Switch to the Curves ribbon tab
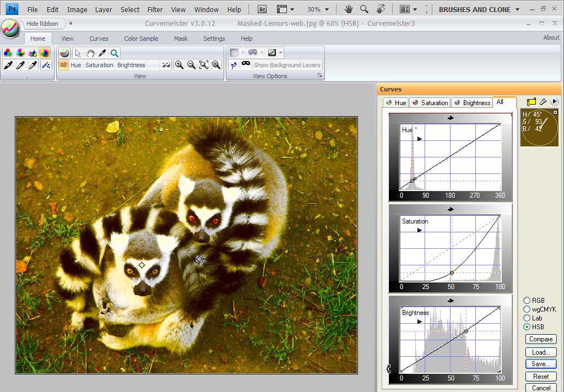Image resolution: width=564 pixels, height=392 pixels. tap(99, 39)
